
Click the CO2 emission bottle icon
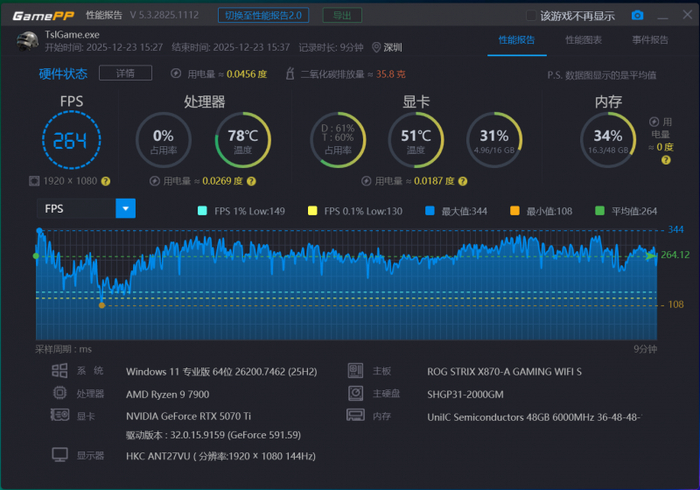tap(290, 73)
